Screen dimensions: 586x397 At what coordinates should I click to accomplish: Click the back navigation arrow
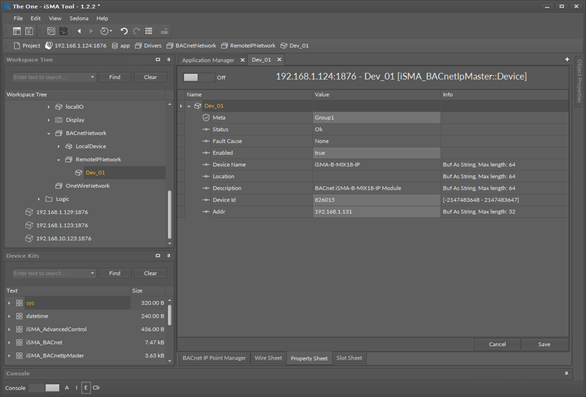[x=79, y=31]
